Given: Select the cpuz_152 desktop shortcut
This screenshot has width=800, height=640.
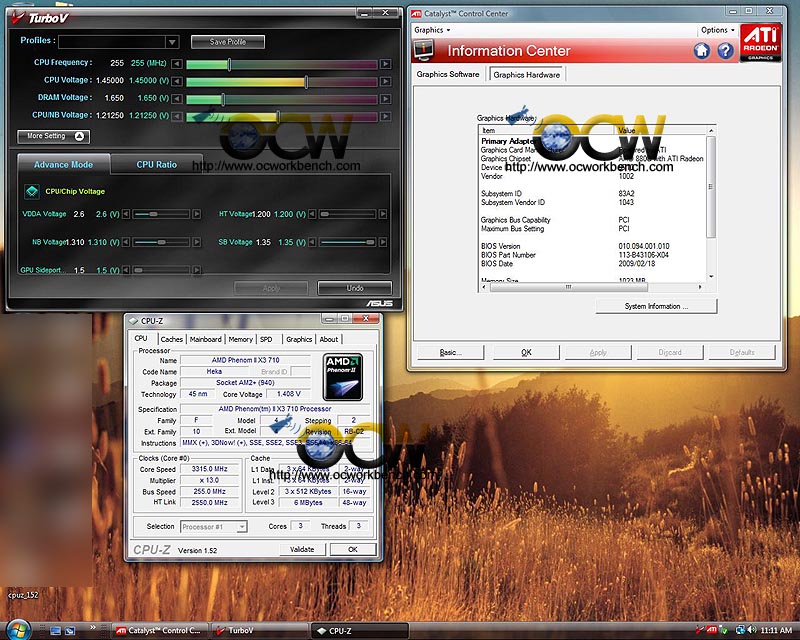Looking at the screenshot, I should pyautogui.click(x=23, y=595).
